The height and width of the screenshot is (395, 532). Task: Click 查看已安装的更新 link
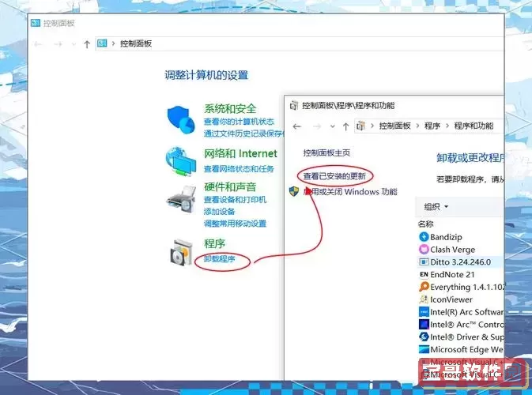pyautogui.click(x=334, y=176)
